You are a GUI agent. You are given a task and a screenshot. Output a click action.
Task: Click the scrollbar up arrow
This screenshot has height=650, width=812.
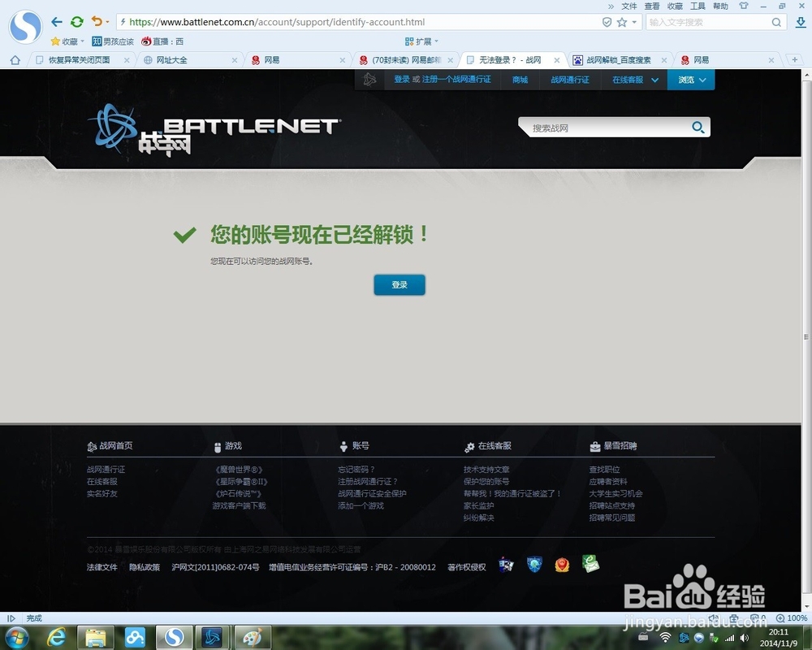[806, 75]
